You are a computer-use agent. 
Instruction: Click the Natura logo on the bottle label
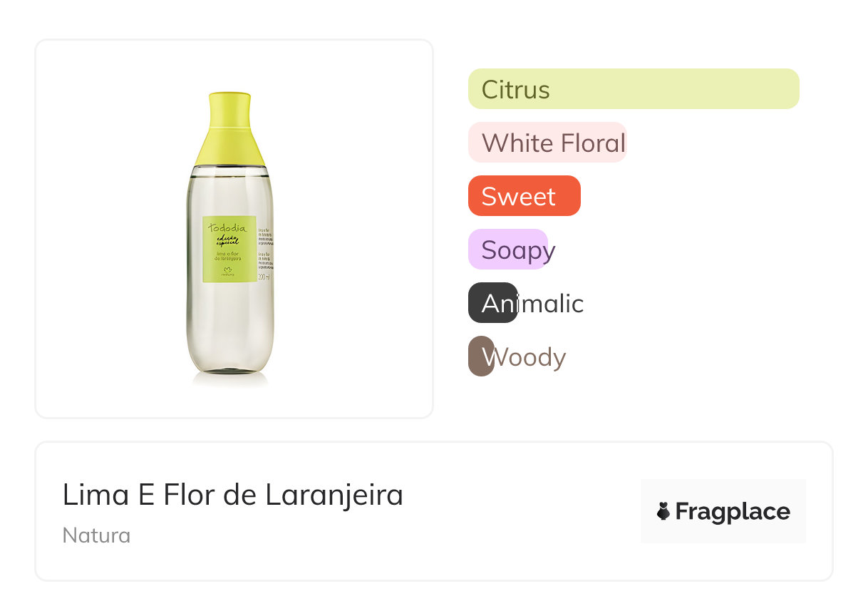click(x=229, y=272)
